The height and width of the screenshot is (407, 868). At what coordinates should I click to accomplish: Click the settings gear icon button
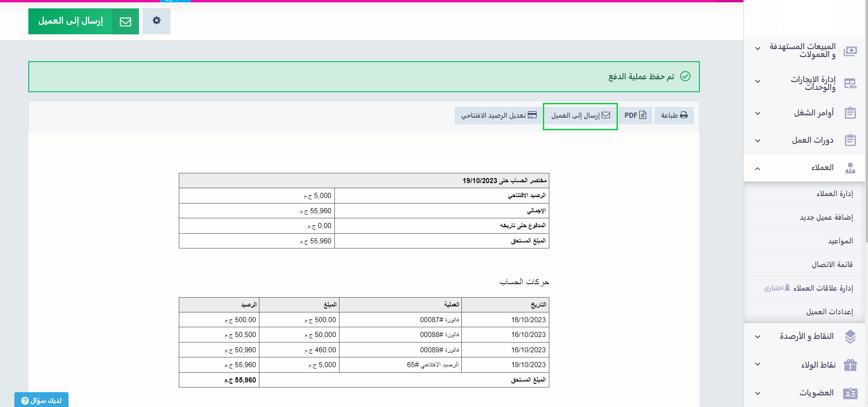pyautogui.click(x=157, y=21)
